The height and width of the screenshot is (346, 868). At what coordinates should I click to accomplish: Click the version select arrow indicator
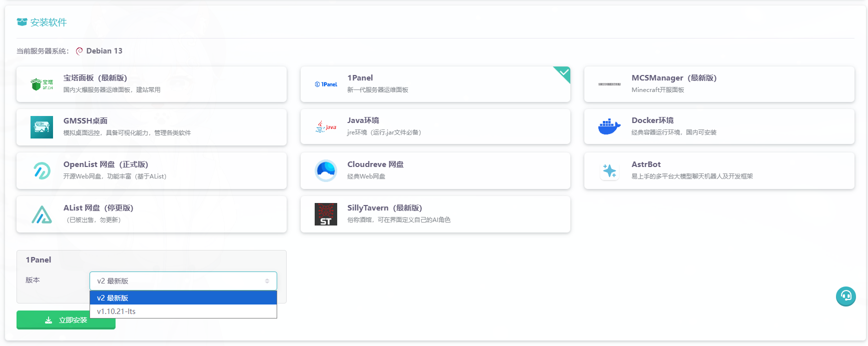[x=267, y=281]
